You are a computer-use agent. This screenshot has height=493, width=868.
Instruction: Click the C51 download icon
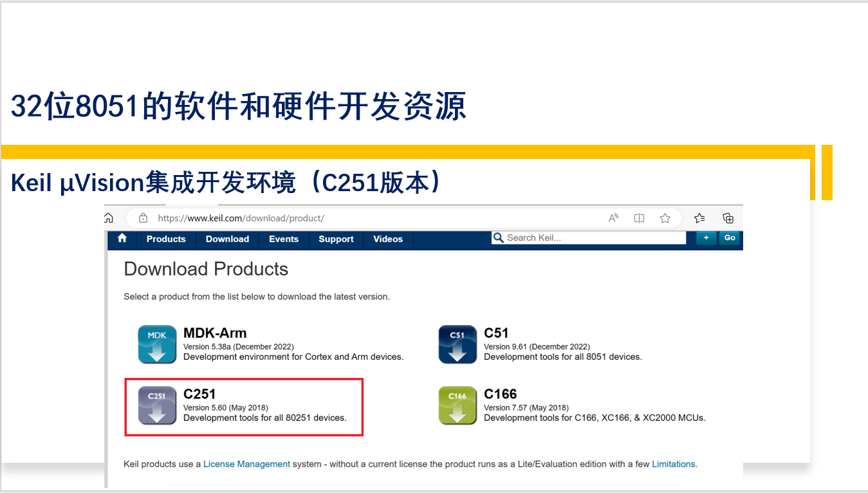(x=457, y=344)
